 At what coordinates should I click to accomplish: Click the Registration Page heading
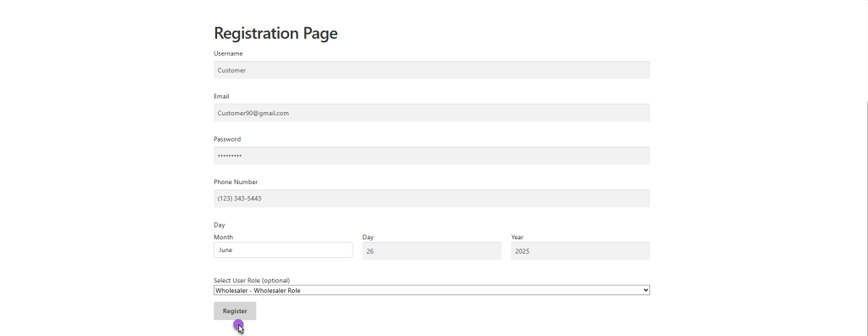click(275, 33)
